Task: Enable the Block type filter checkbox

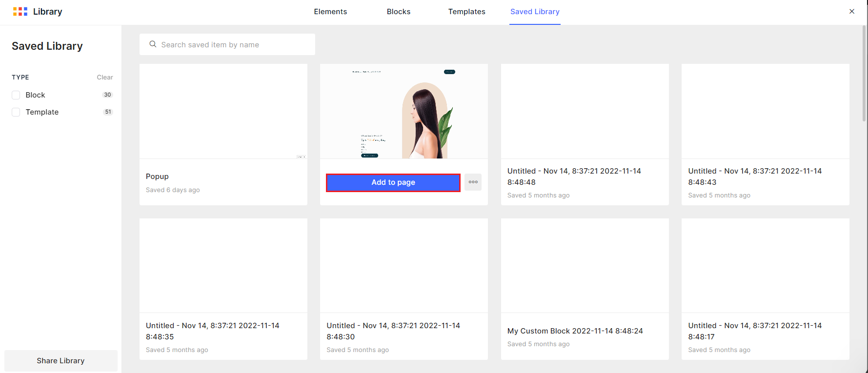Action: tap(16, 95)
